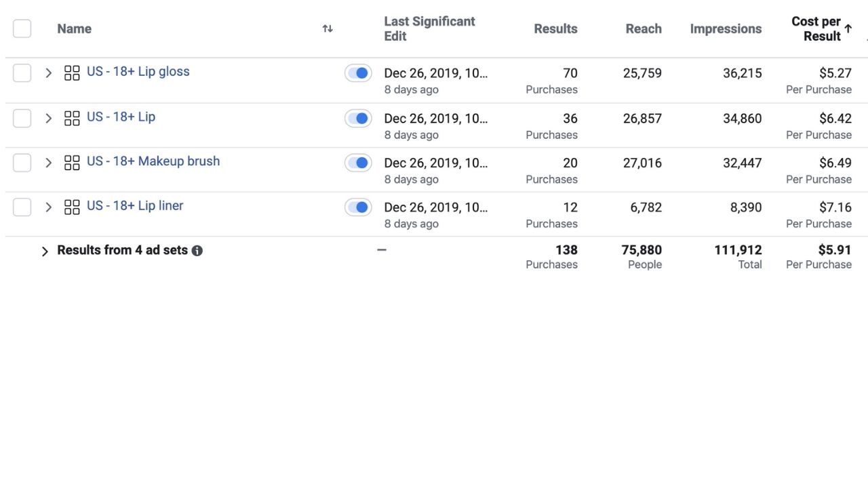Click the grid icon beside "US - 18+ Makeup brush"
Viewport: 868px width, 488px height.
click(x=72, y=162)
